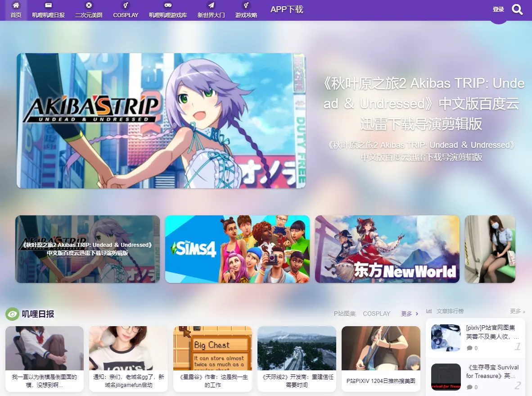532x396 pixels.
Task: Open ranked article [pixiv]P站官网图集
Action: tap(493, 332)
